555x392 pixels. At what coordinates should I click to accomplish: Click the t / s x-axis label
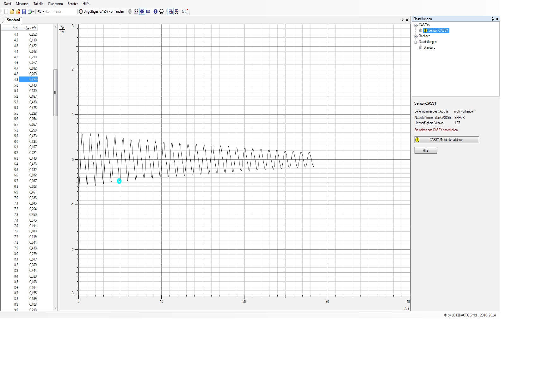click(407, 308)
